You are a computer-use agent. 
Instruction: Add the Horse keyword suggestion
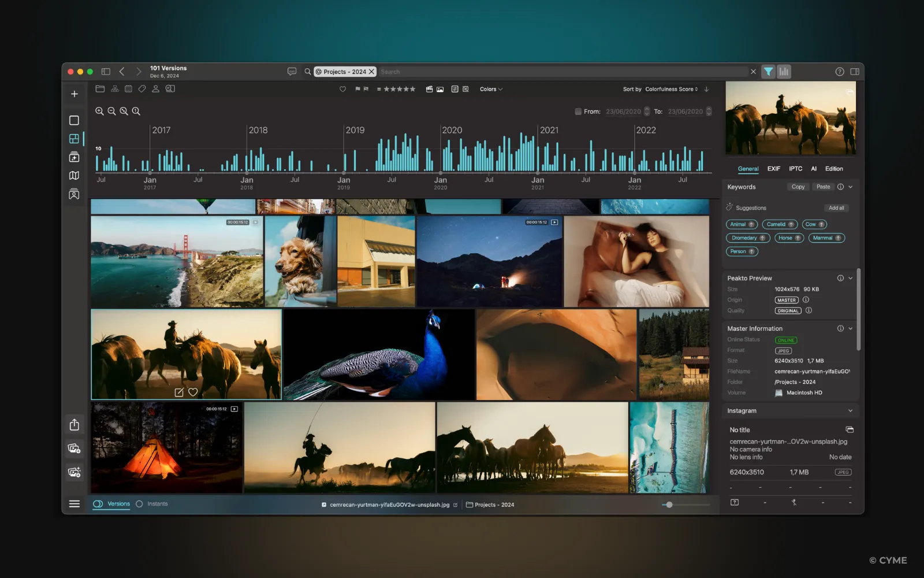(789, 238)
